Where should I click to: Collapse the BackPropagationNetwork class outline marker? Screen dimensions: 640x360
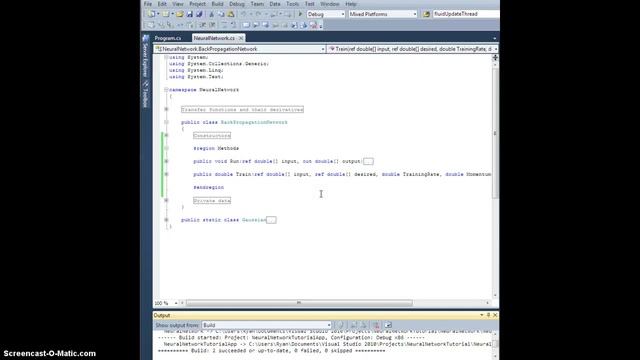click(166, 122)
